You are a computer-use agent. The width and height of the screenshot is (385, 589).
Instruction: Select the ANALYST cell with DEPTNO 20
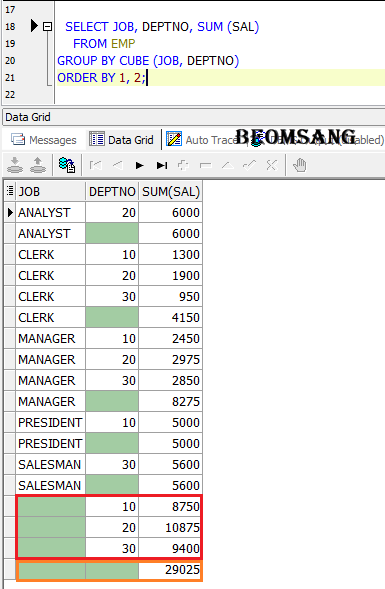50,213
